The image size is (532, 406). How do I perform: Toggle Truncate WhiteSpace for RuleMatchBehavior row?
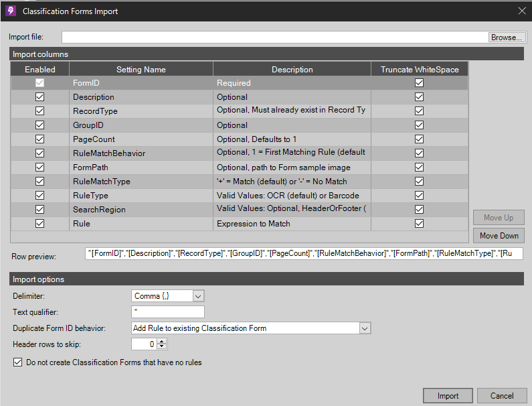coord(420,153)
